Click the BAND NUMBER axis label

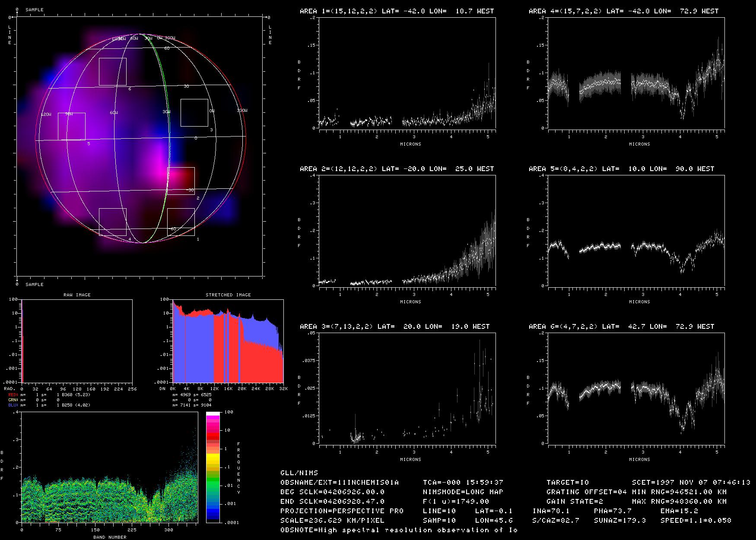coord(110,537)
